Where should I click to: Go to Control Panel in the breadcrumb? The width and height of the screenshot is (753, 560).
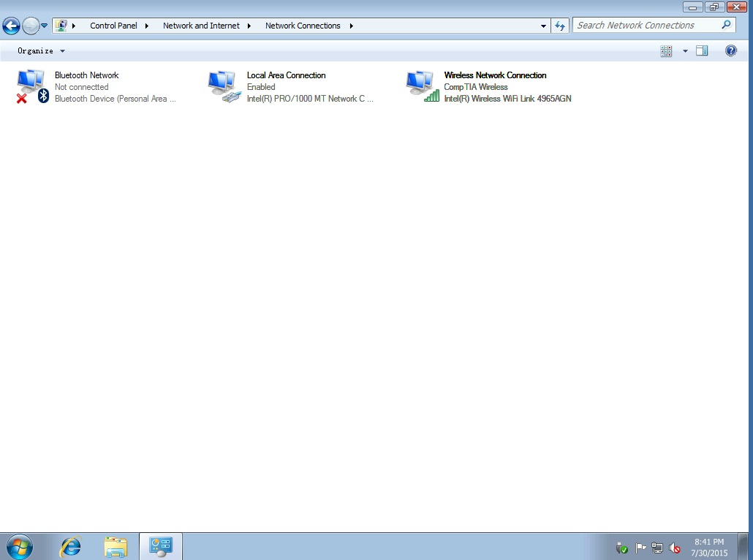(x=113, y=26)
